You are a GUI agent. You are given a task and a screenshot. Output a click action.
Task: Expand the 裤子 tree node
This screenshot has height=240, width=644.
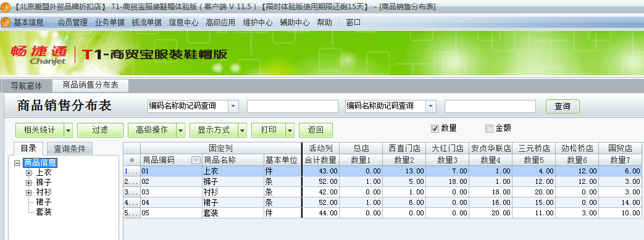tap(29, 183)
